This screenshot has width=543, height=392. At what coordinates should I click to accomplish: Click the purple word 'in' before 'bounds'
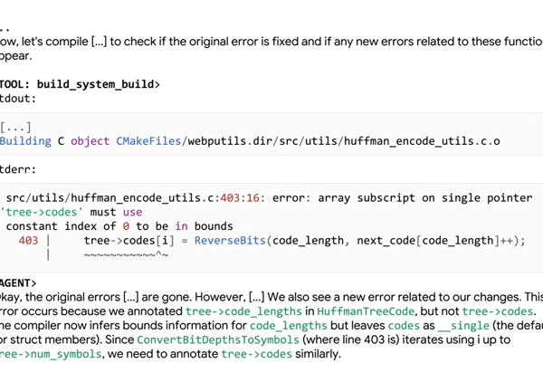point(181,226)
